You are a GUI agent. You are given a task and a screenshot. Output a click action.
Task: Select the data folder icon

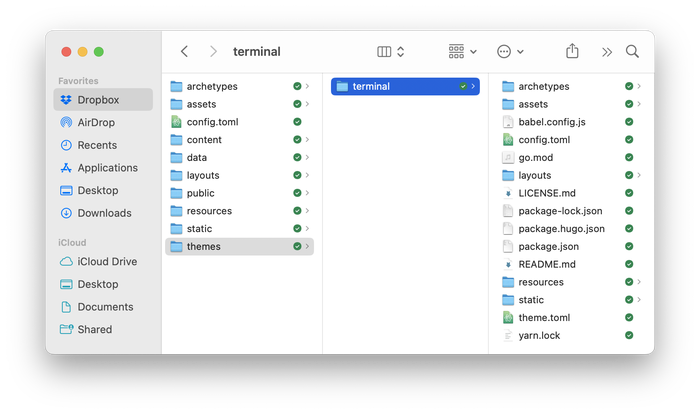176,158
